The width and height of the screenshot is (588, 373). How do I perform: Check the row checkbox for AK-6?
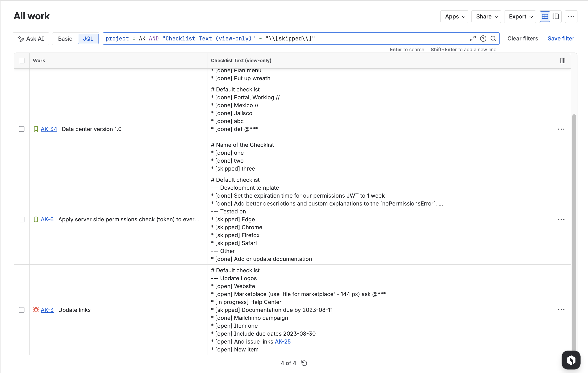pyautogui.click(x=22, y=219)
